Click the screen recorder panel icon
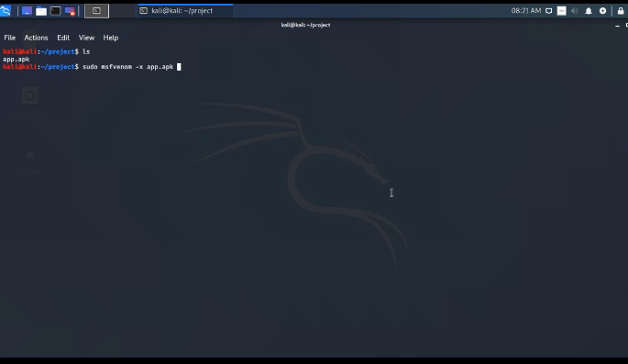The image size is (628, 364). 70,11
